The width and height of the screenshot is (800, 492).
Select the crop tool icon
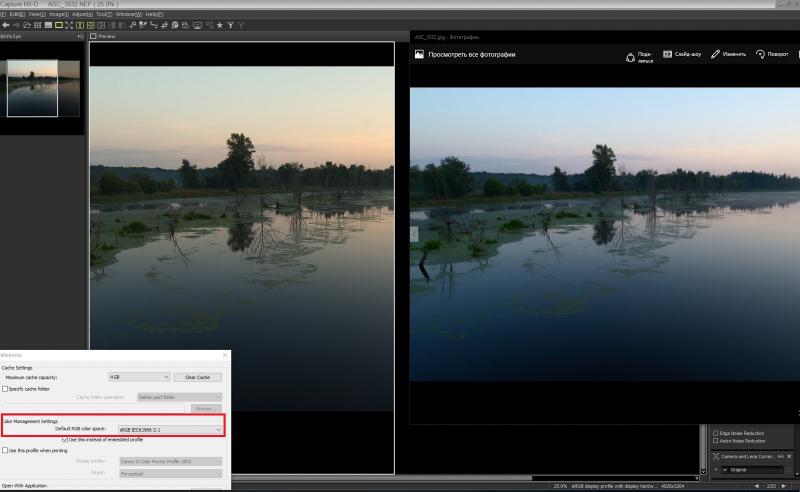click(164, 25)
